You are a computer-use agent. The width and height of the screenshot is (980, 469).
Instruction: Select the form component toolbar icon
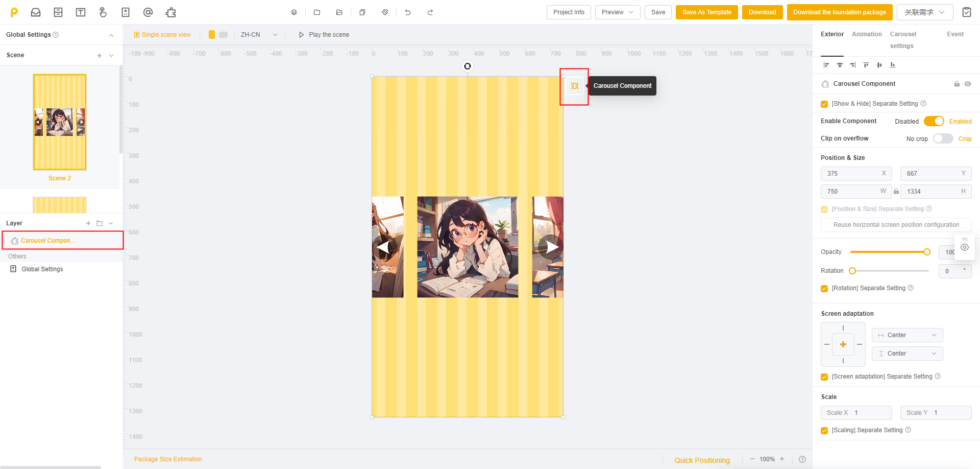click(x=58, y=12)
